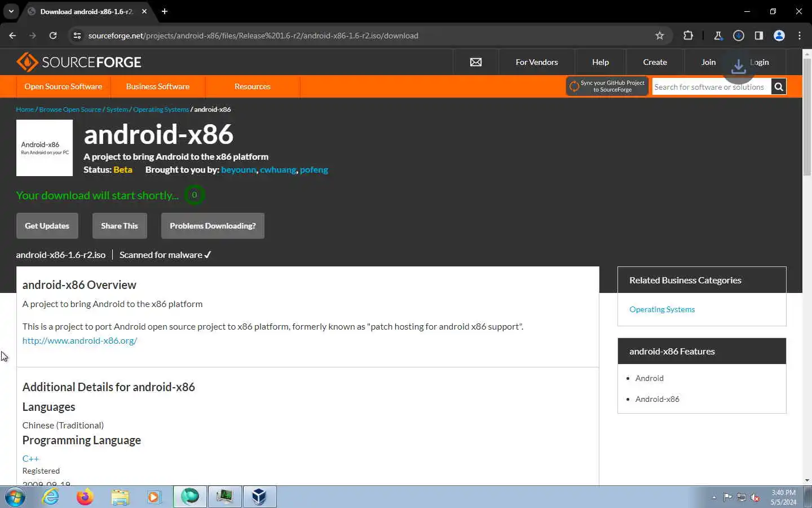The width and height of the screenshot is (812, 508).
Task: Click Browse Open Source breadcrumb link
Action: (70, 110)
